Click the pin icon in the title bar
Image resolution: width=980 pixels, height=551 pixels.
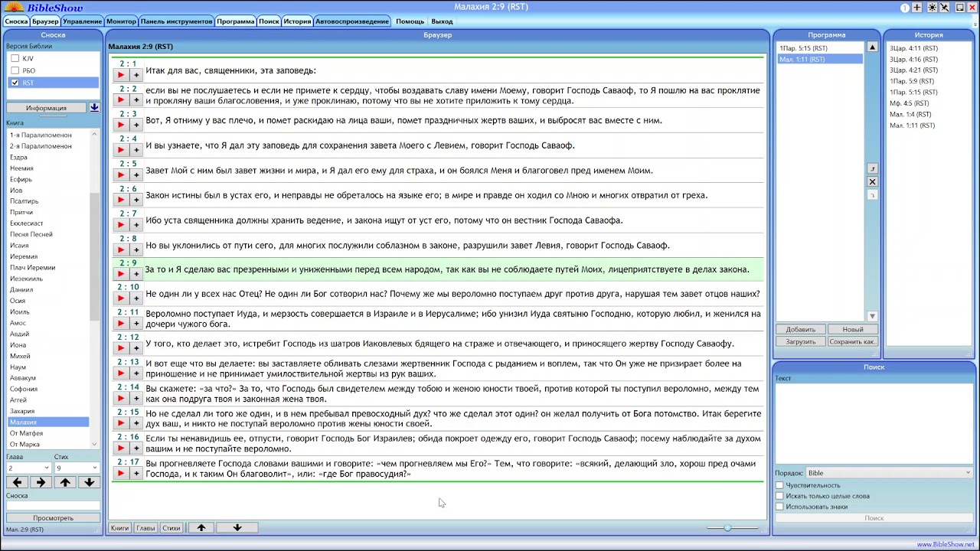point(945,8)
